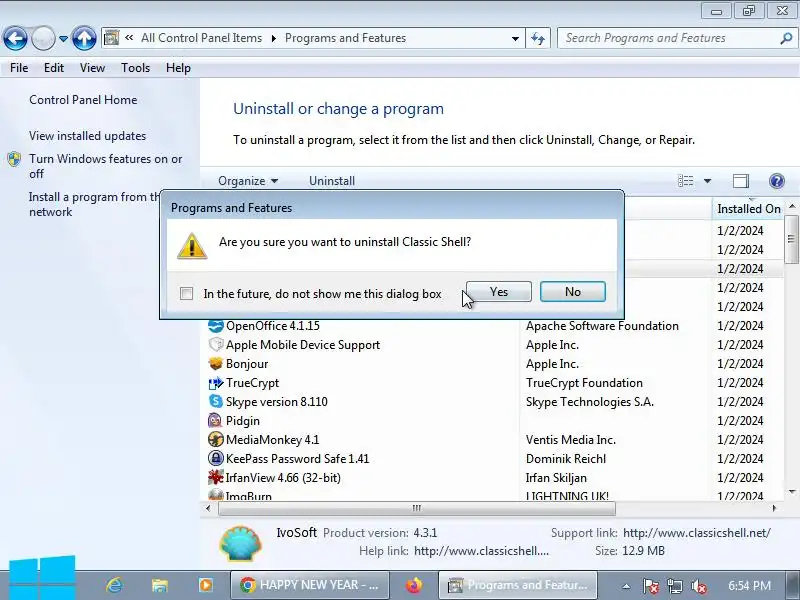The width and height of the screenshot is (800, 600).
Task: Open Install a program from the network
Action: 95,204
